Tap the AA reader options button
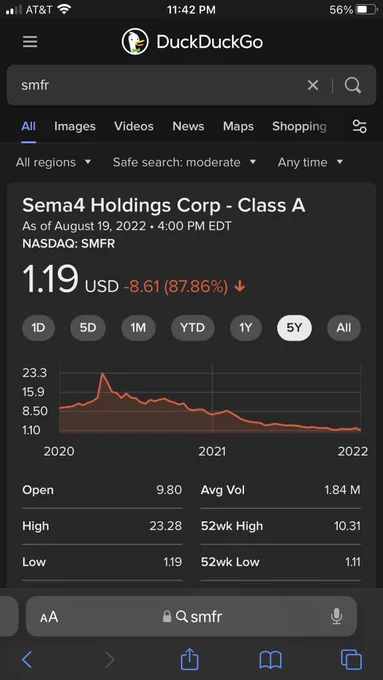Image resolution: width=383 pixels, height=680 pixels. [x=49, y=617]
